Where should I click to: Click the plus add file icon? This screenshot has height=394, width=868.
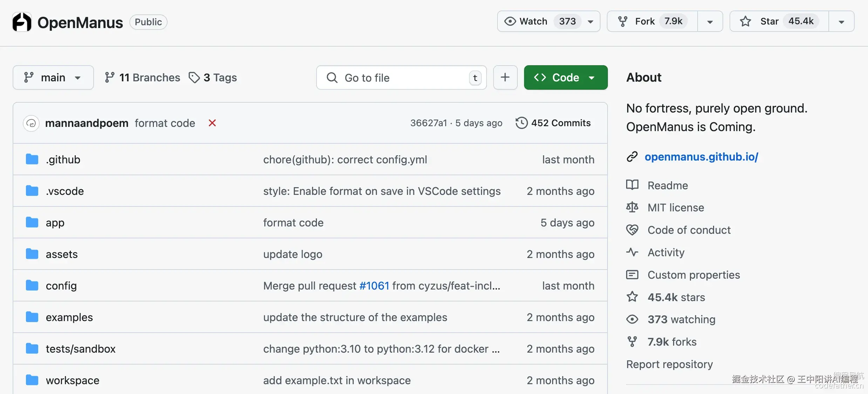(505, 77)
